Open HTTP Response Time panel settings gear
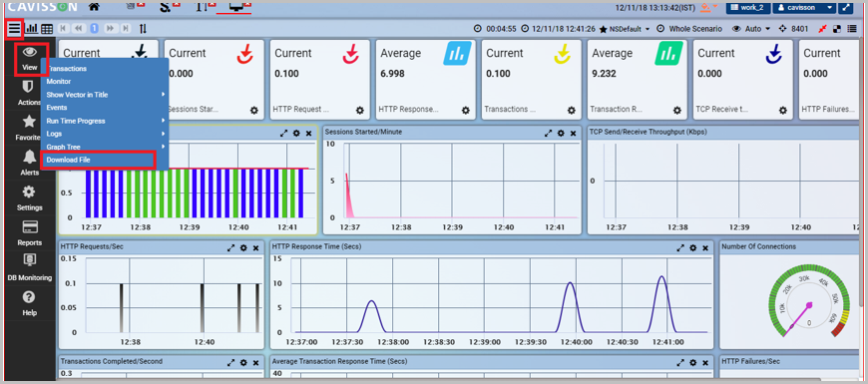The height and width of the screenshot is (384, 868). point(693,248)
